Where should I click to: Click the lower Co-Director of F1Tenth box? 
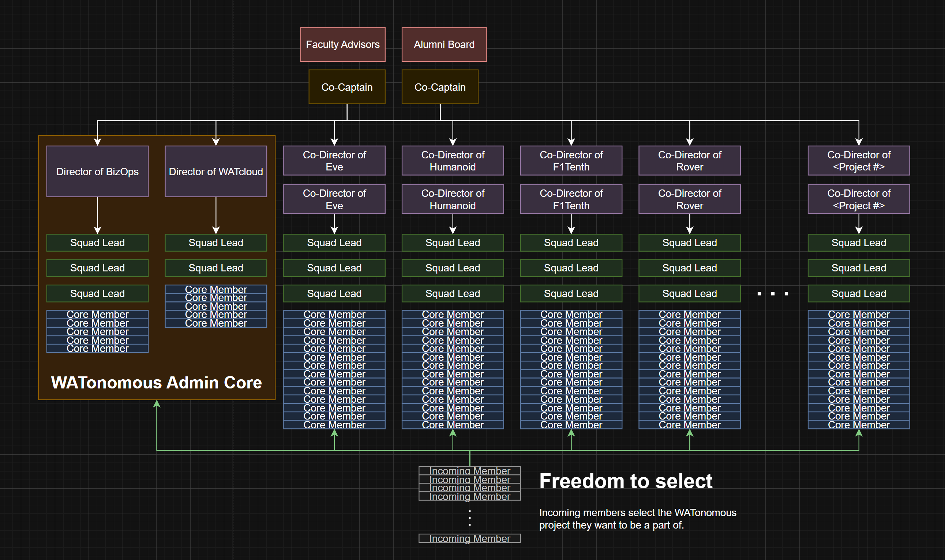tap(571, 199)
